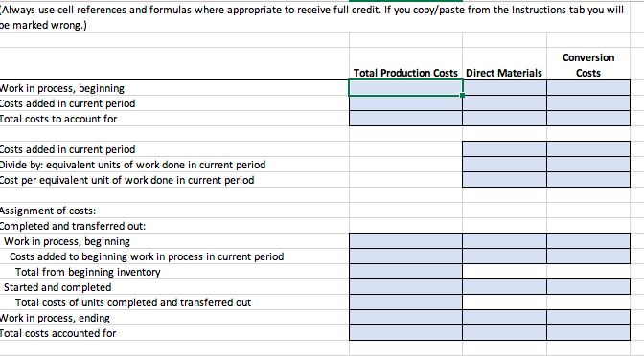Image resolution: width=644 pixels, height=356 pixels.
Task: Click the 'Work in process, ending' label
Action: point(55,318)
